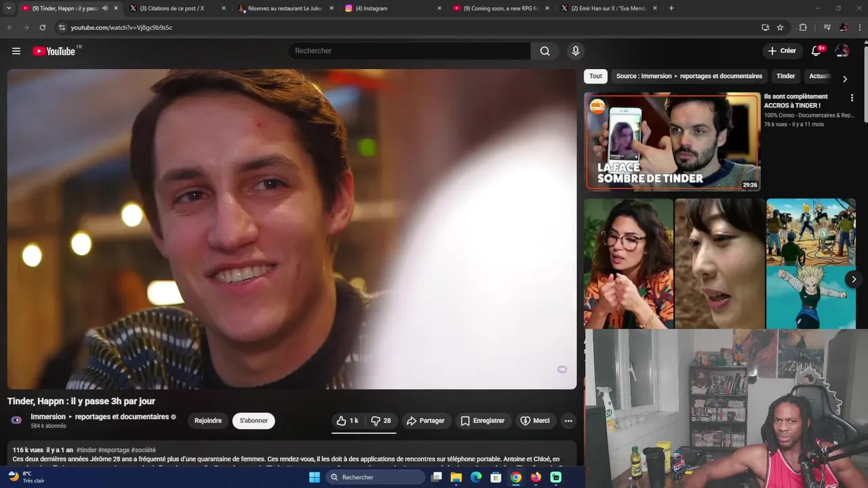Switch to the Citations de ce post / X tab
The image size is (868, 488).
coord(176,8)
